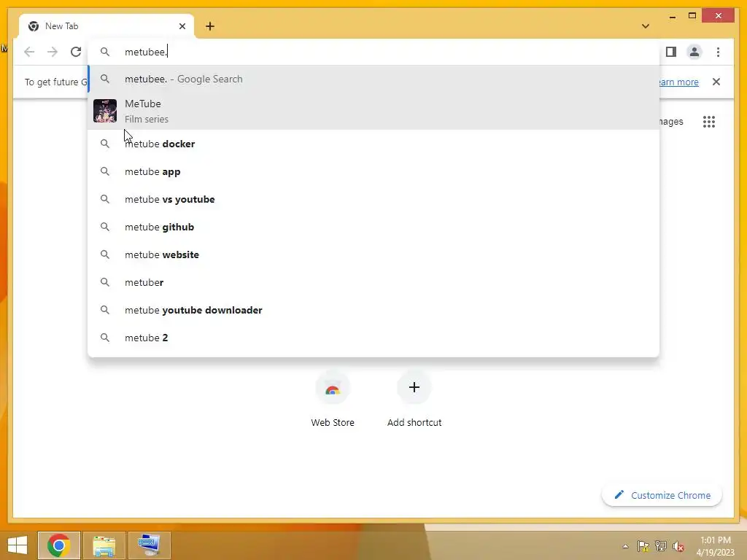The width and height of the screenshot is (747, 560).
Task: Open Customize Chrome
Action: click(x=662, y=495)
